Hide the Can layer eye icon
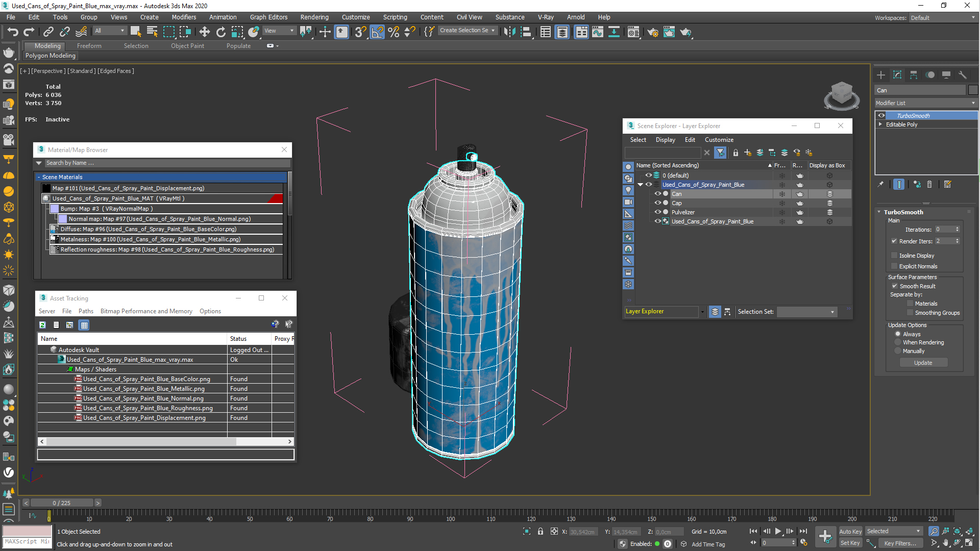 point(658,194)
